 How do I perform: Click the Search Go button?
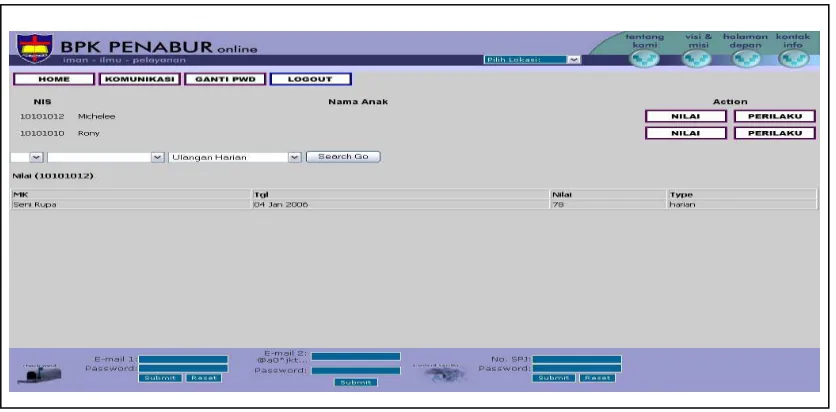[343, 157]
